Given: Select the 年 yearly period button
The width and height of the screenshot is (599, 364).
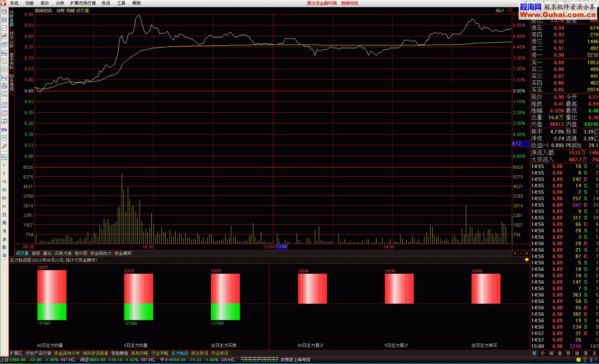Looking at the screenshot, I should point(4,256).
